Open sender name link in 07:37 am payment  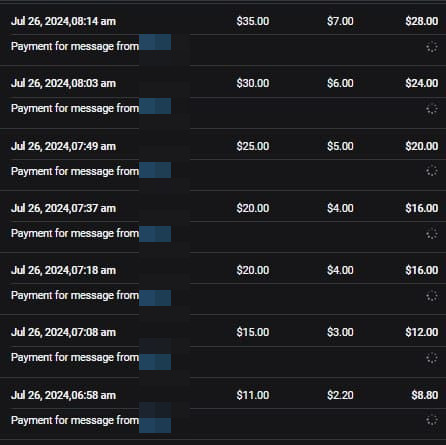(x=155, y=234)
